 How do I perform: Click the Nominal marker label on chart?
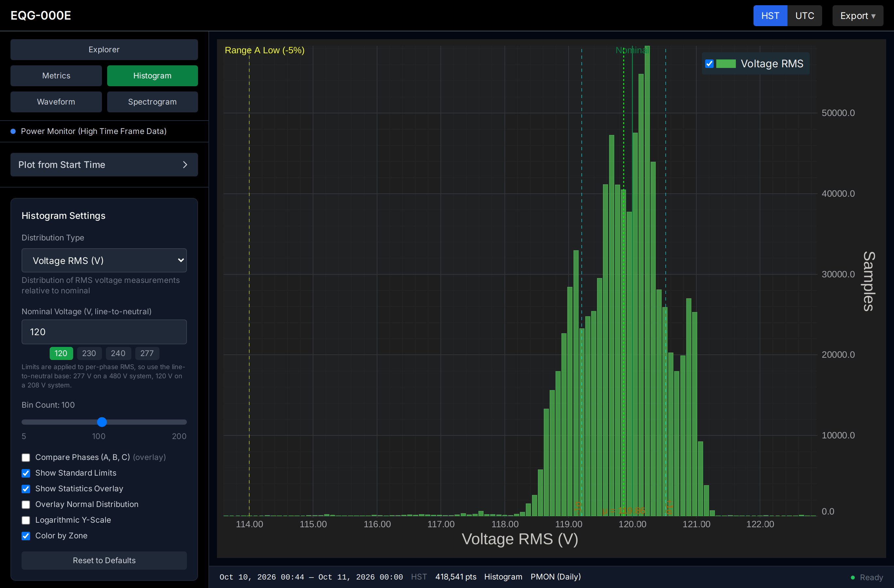(632, 50)
